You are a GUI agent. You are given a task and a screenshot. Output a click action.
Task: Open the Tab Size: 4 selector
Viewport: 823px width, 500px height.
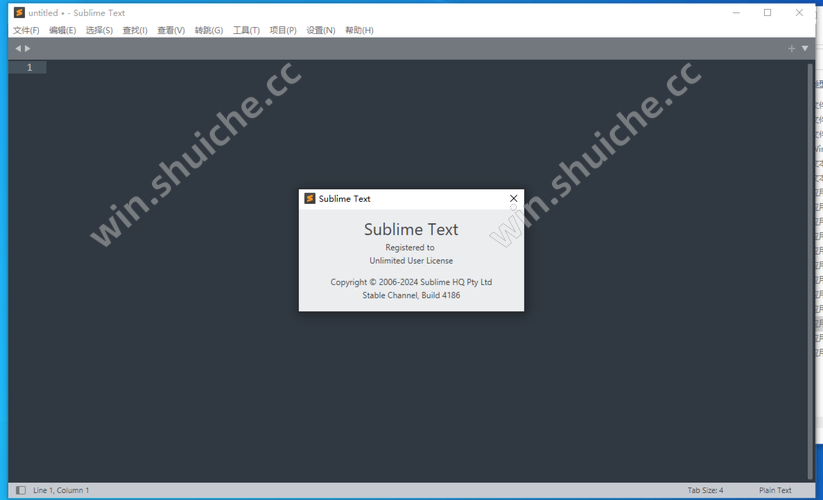(x=705, y=490)
